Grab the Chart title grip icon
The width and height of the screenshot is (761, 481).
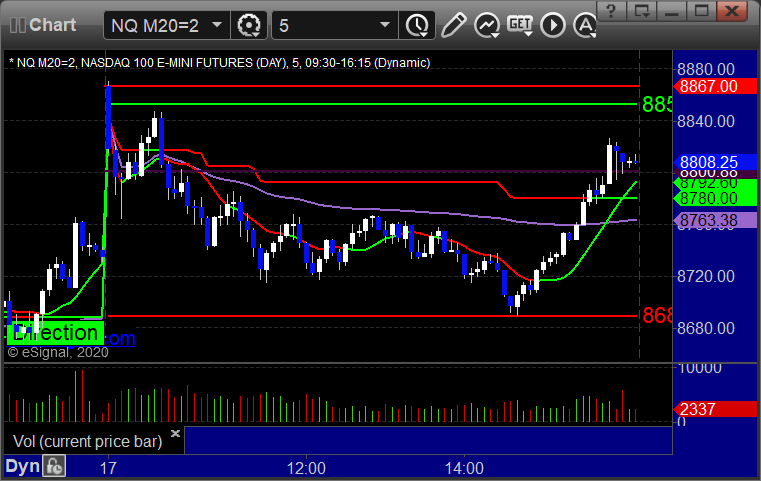(x=18, y=25)
